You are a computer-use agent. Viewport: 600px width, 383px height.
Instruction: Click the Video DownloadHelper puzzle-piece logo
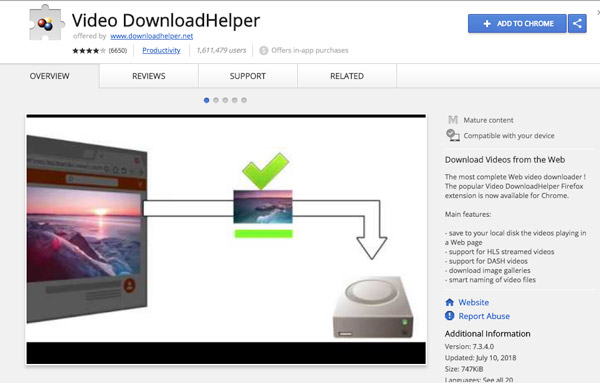pyautogui.click(x=46, y=23)
